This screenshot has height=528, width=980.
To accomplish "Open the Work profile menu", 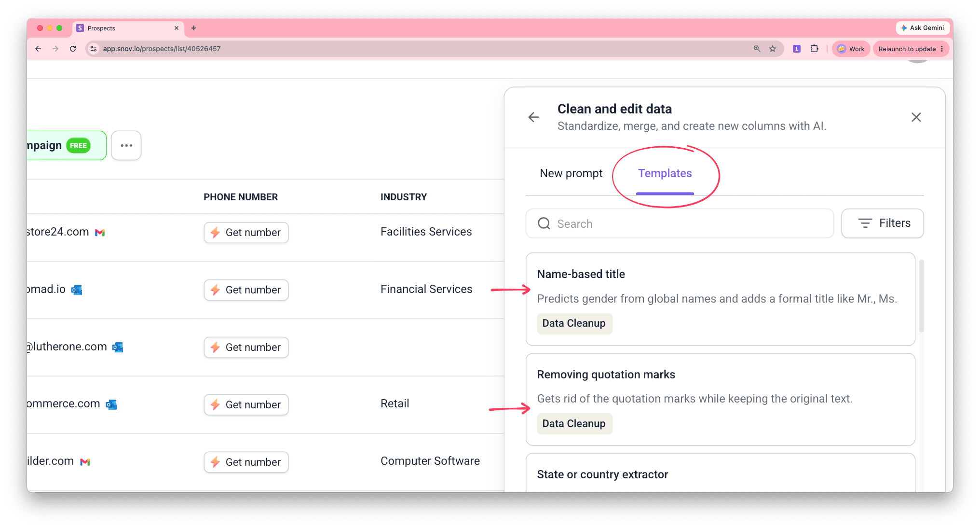I will (851, 49).
